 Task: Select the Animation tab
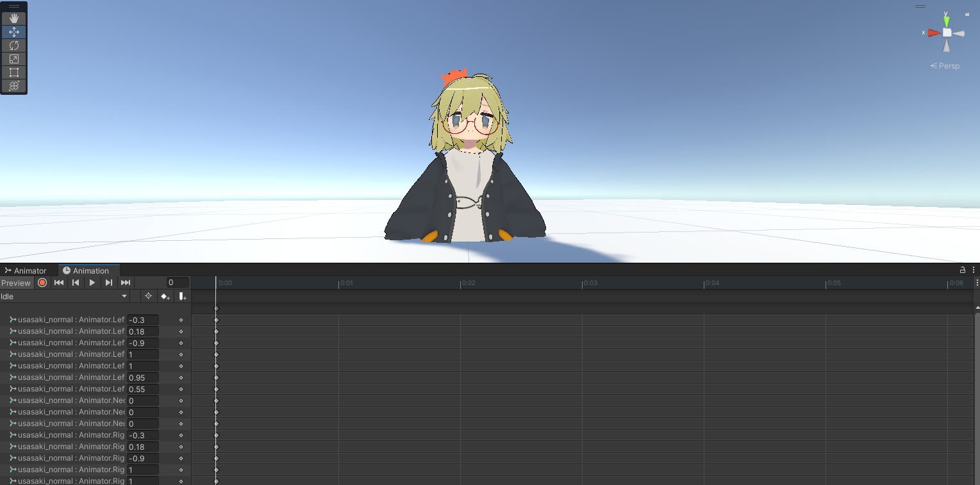tap(88, 270)
